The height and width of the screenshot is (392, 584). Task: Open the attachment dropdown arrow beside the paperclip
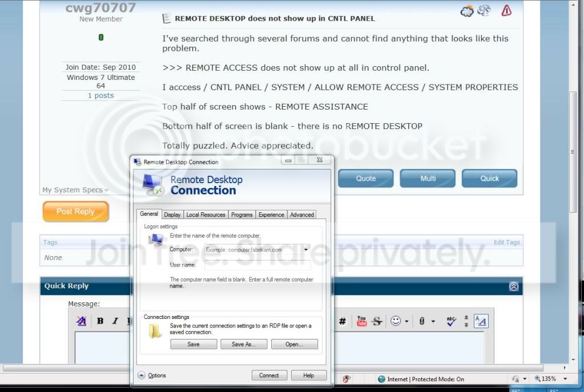coord(433,321)
